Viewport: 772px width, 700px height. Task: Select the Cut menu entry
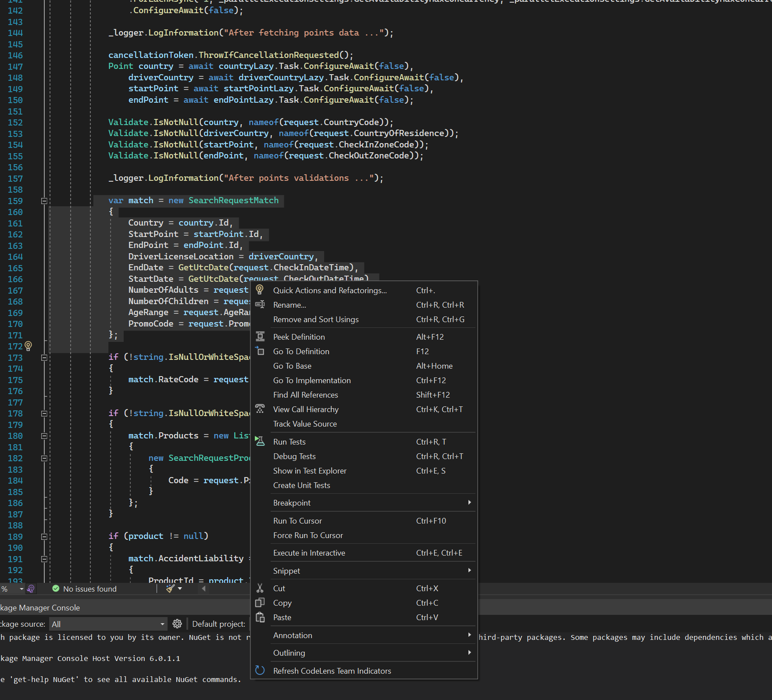[x=364, y=588]
